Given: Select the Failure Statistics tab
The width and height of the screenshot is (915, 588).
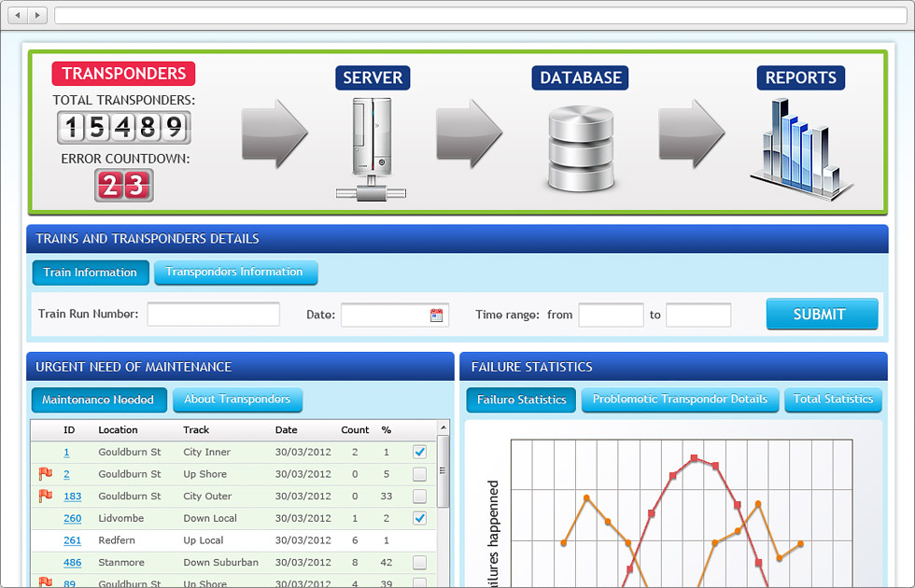Looking at the screenshot, I should pos(521,399).
